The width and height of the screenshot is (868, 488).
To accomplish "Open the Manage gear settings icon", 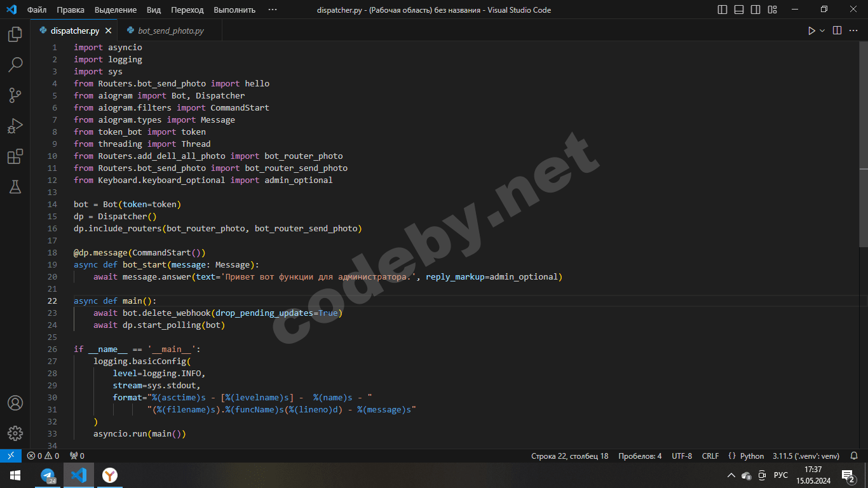I will point(15,434).
